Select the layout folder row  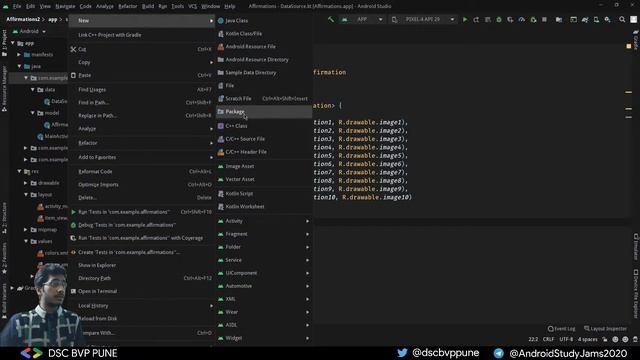[38, 195]
